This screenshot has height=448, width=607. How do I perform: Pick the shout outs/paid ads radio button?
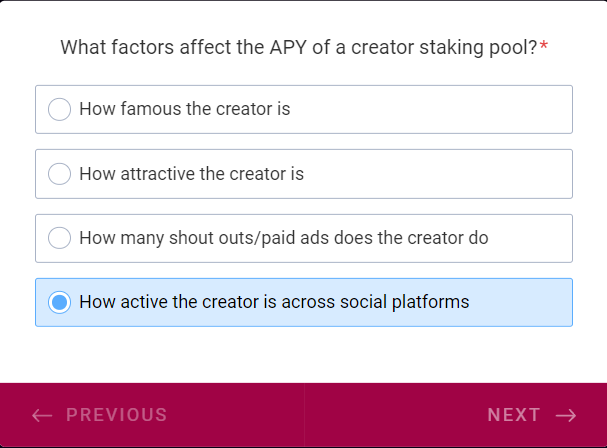60,238
